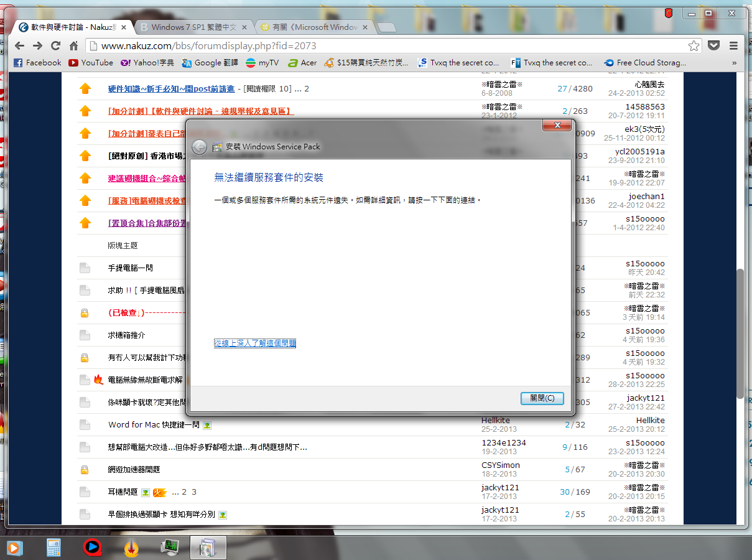Reload the current forum page
The height and width of the screenshot is (560, 752).
click(55, 46)
